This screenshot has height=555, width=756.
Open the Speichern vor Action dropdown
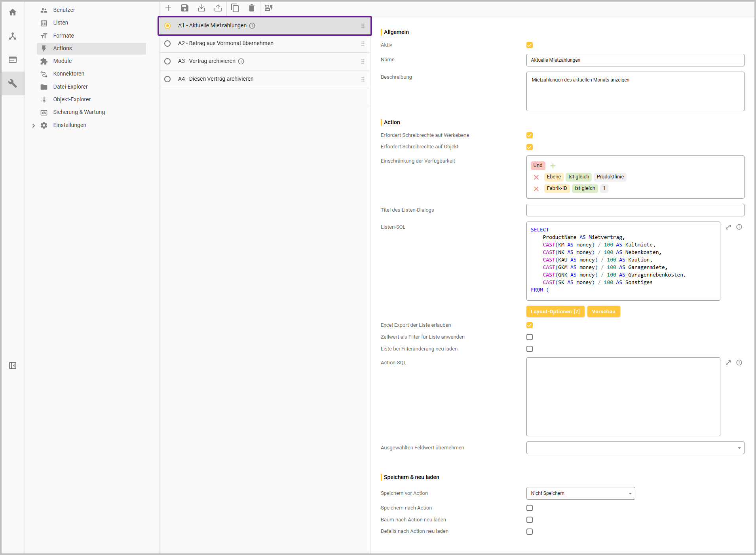click(581, 493)
